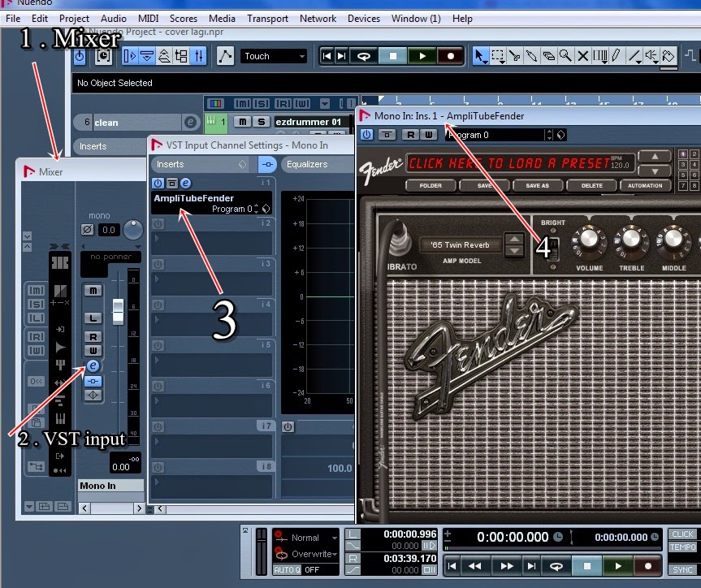
Task: Select the Object Selection arrow tool
Action: click(480, 56)
